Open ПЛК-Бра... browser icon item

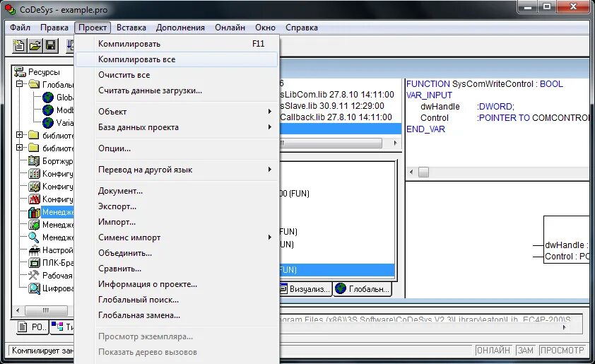tap(34, 263)
